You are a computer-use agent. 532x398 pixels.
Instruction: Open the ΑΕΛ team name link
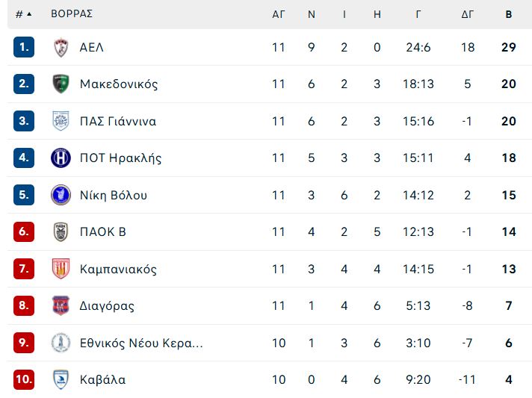(x=92, y=48)
